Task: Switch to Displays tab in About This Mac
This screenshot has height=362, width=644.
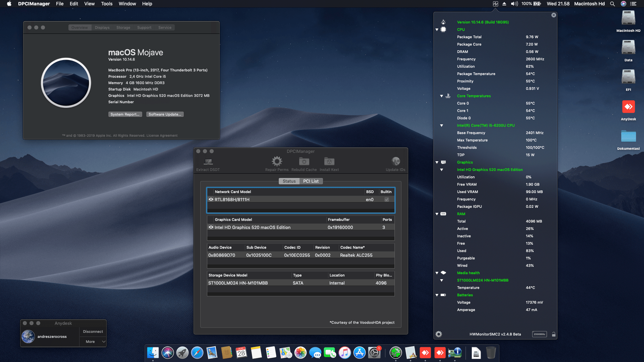Action: [x=102, y=27]
